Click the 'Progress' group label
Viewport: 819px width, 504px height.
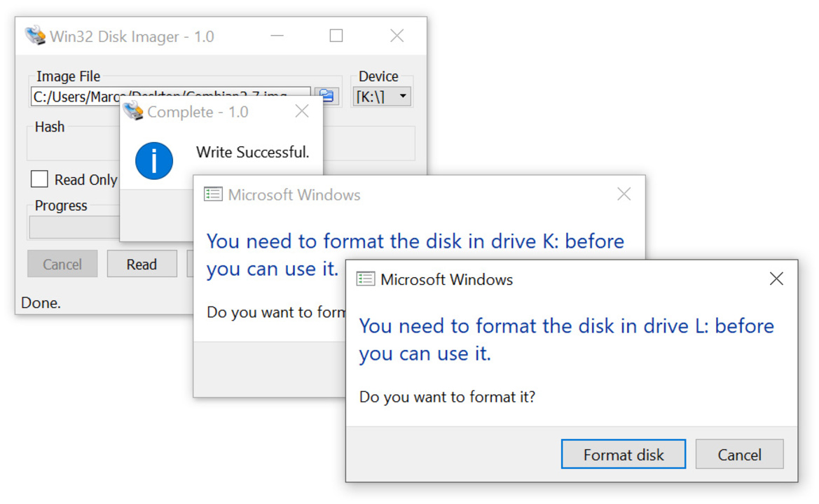coord(61,206)
